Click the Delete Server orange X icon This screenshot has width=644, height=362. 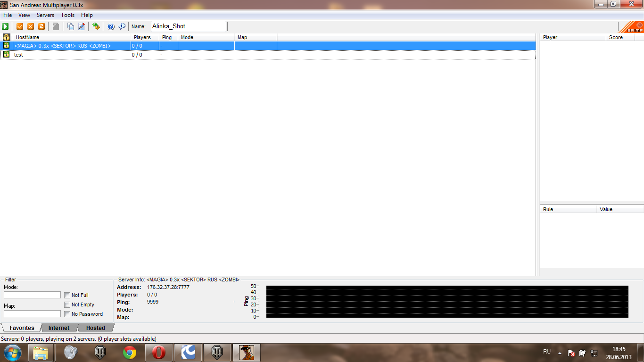[31, 26]
